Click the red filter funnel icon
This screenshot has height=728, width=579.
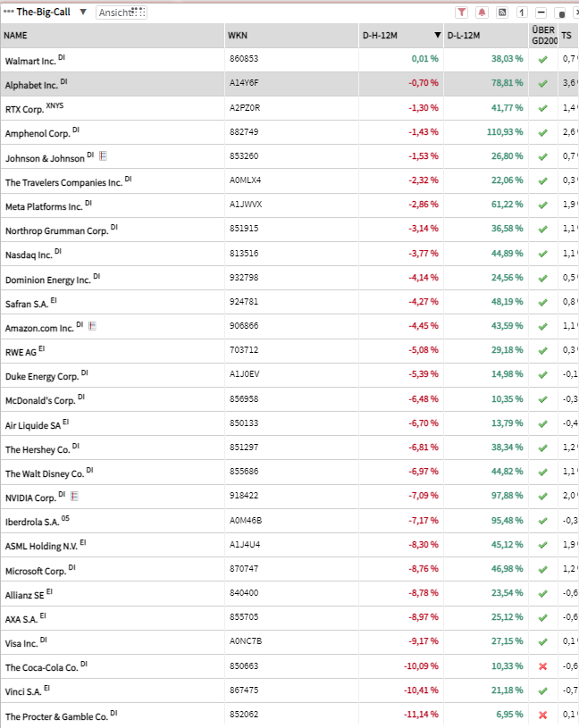pos(462,13)
